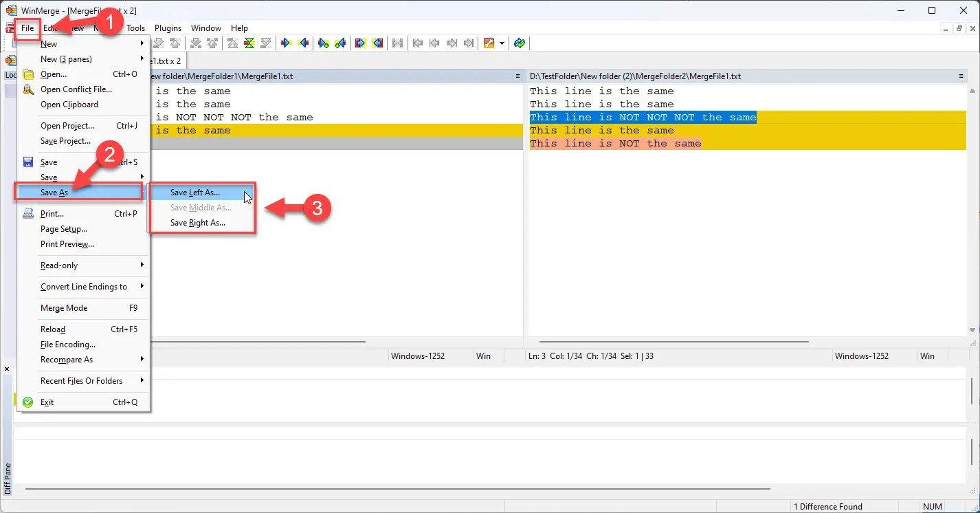980x513 pixels.
Task: Click the Next Difference toolbar icon
Action: point(157,43)
